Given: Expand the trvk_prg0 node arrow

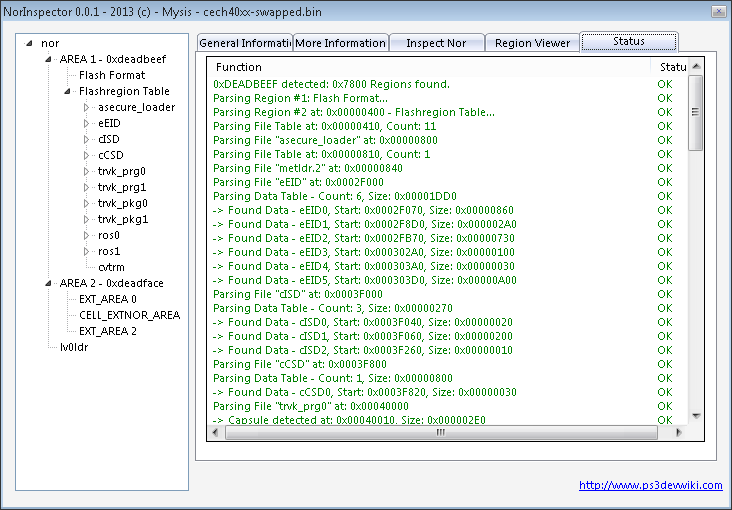Looking at the screenshot, I should coord(88,171).
